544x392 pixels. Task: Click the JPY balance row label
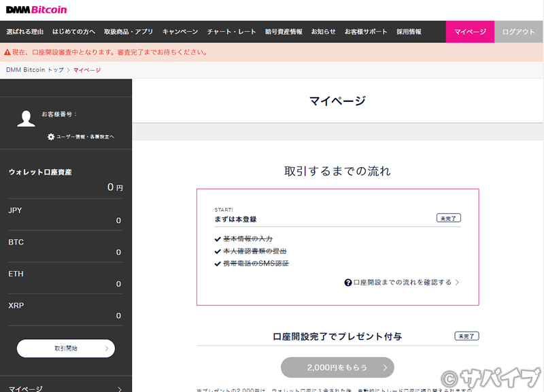coord(15,211)
